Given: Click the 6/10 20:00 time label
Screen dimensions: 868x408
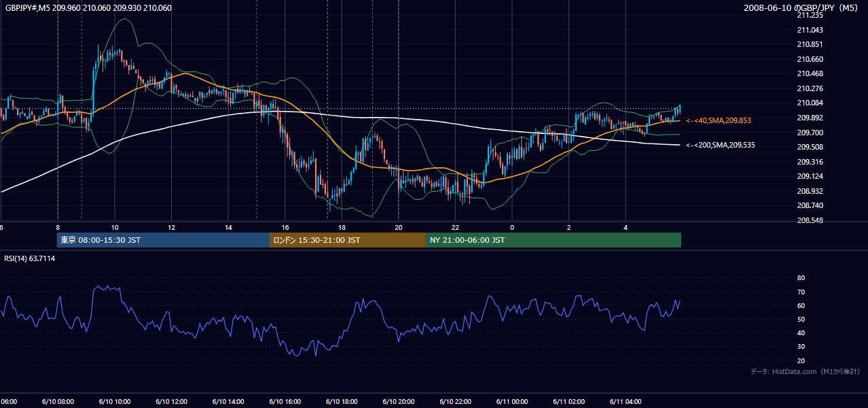Looking at the screenshot, I should coord(398,402).
